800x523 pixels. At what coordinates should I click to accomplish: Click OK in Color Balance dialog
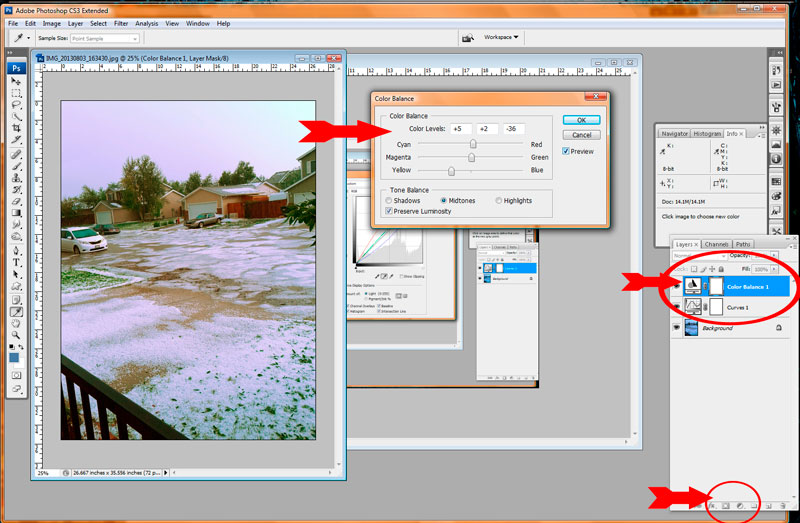[581, 120]
